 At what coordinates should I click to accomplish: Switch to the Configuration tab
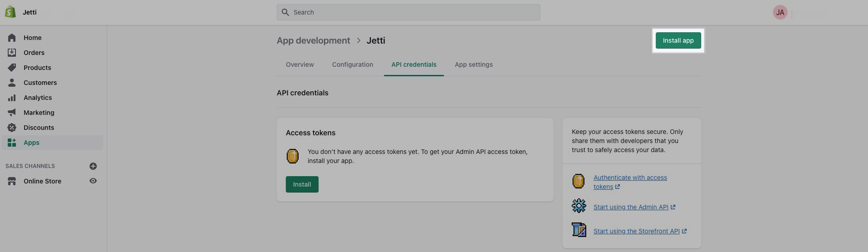(353, 64)
